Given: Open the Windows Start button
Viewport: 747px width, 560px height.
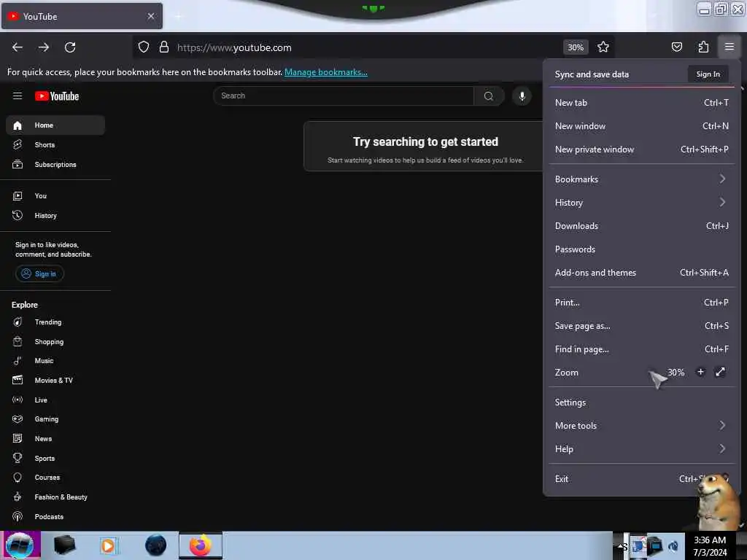Looking at the screenshot, I should coord(20,545).
